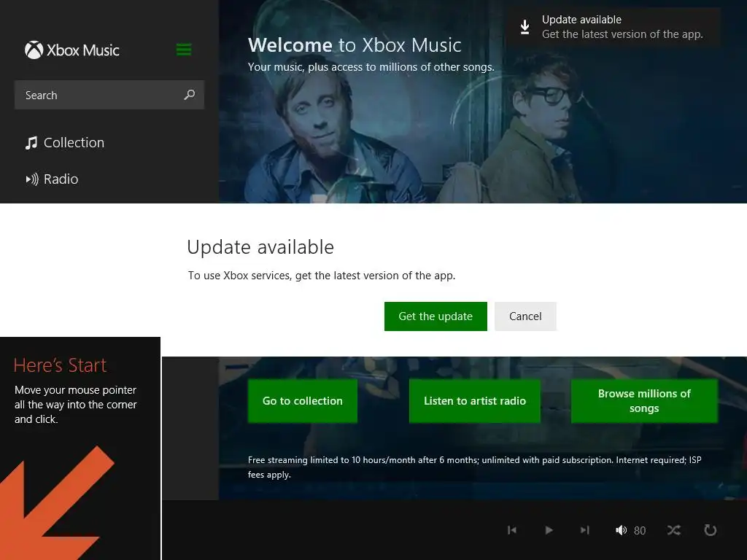Click Go to collection button
The width and height of the screenshot is (747, 560).
pos(303,401)
